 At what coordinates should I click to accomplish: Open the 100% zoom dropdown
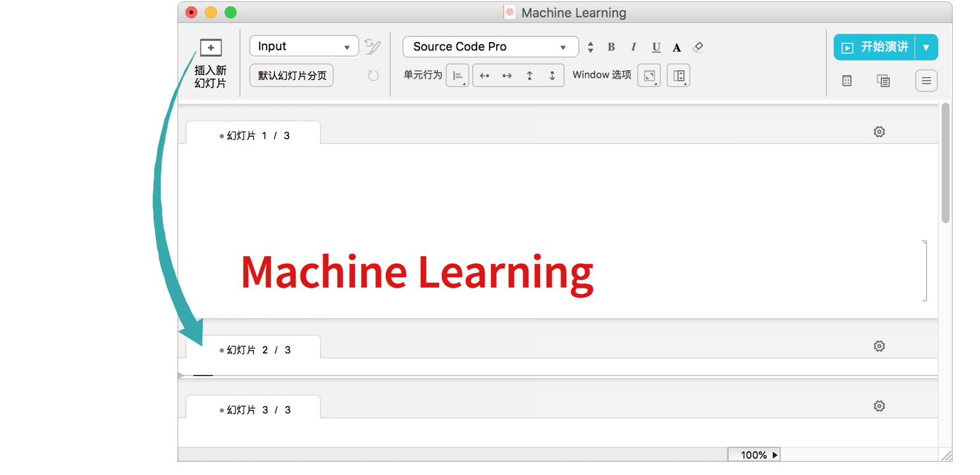(x=754, y=455)
